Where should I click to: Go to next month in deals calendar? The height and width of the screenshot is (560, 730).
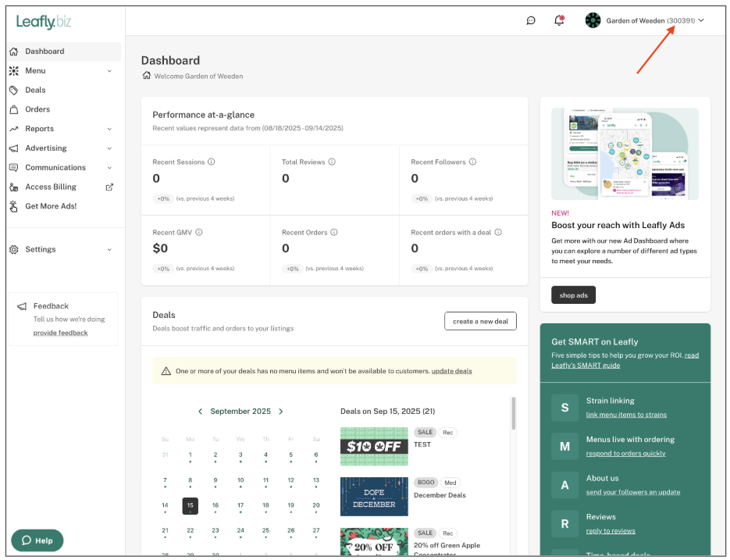pos(281,411)
